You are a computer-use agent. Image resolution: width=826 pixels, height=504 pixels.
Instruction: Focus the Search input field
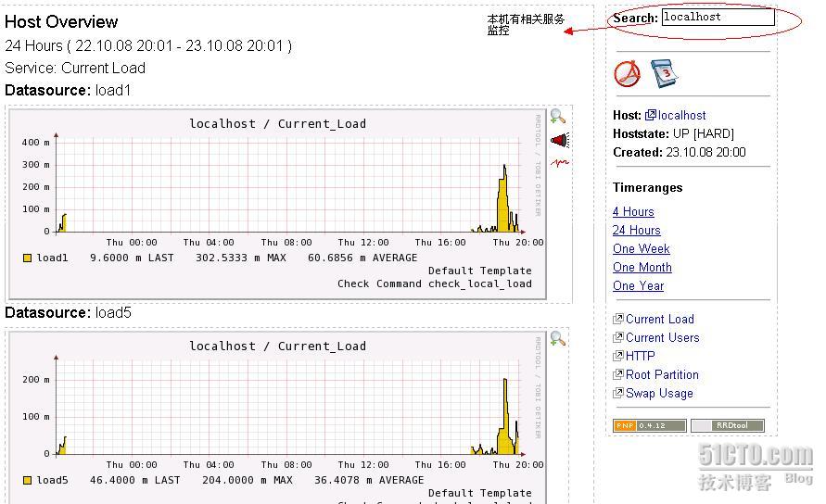pyautogui.click(x=718, y=17)
